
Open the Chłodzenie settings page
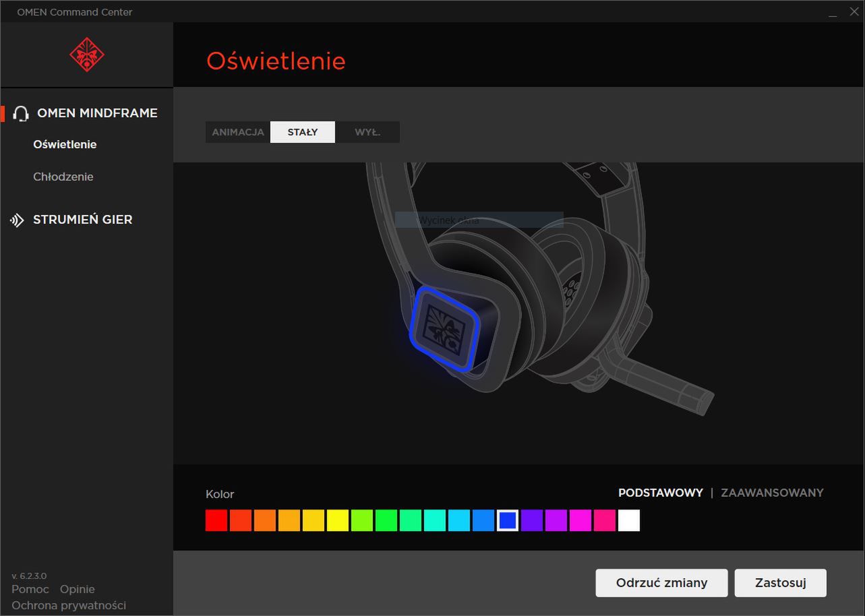click(x=63, y=177)
